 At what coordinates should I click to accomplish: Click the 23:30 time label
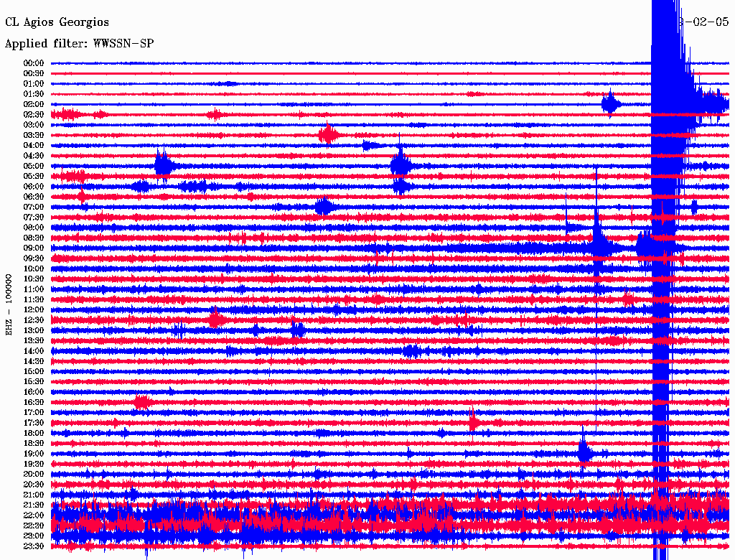(x=34, y=546)
